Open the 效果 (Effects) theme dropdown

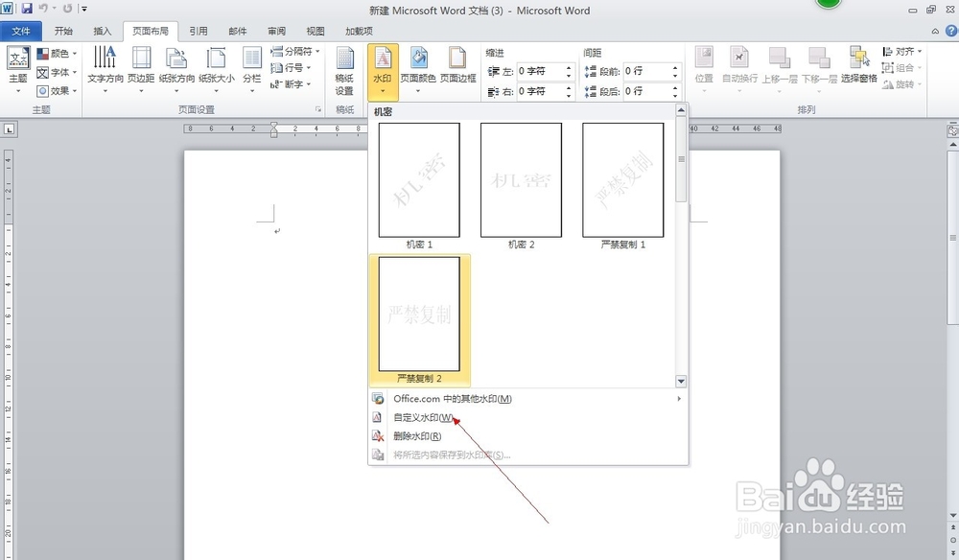[56, 91]
